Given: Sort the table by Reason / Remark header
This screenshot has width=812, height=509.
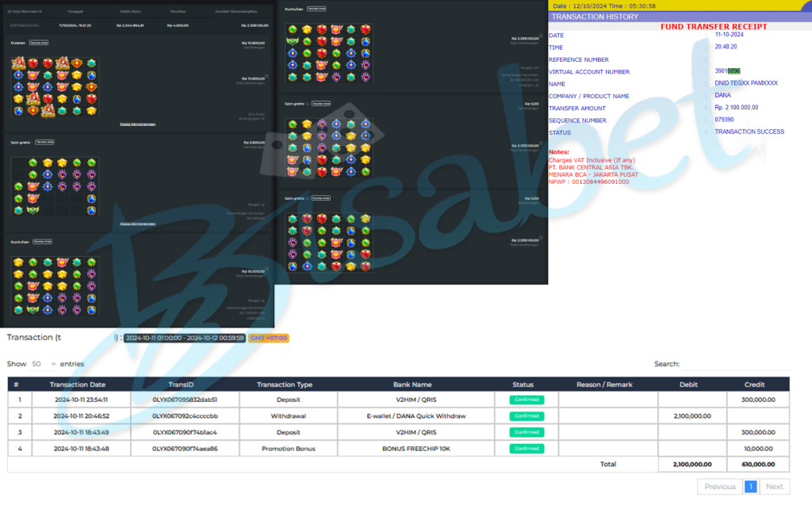Looking at the screenshot, I should coord(604,385).
